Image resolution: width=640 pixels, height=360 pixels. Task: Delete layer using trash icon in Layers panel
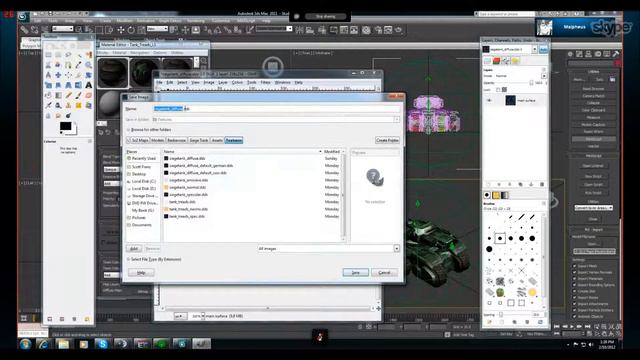[x=542, y=184]
